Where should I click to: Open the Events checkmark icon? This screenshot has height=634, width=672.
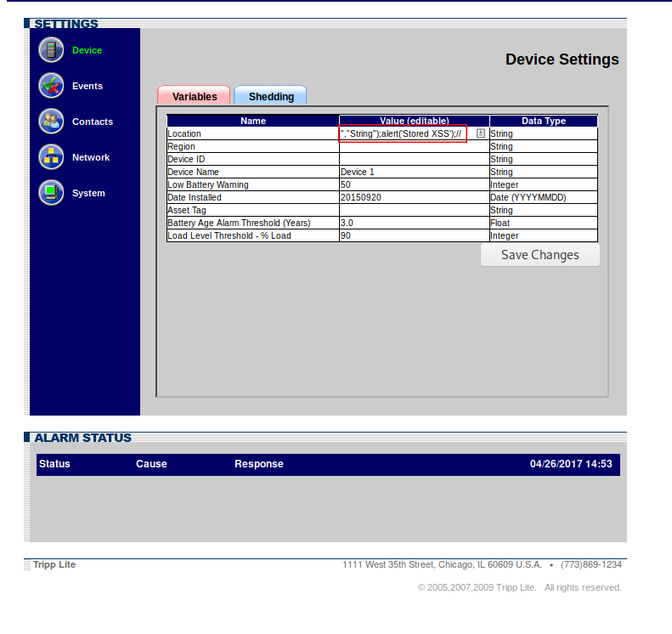pyautogui.click(x=51, y=85)
